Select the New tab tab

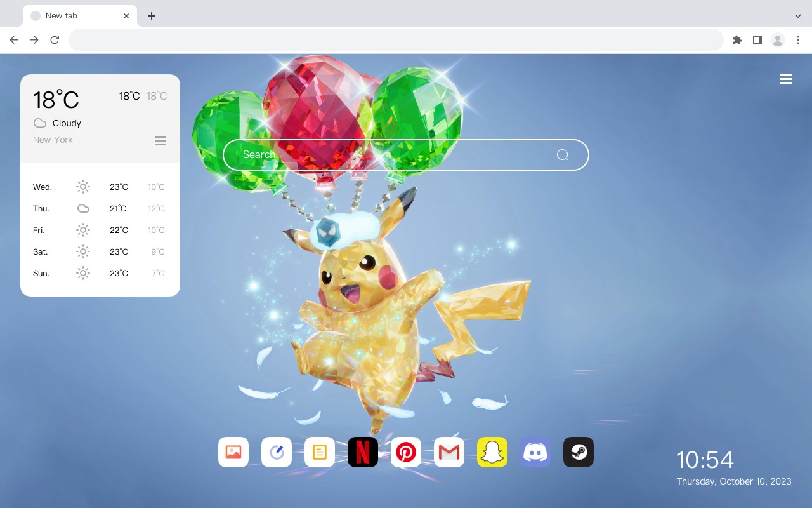[x=80, y=16]
